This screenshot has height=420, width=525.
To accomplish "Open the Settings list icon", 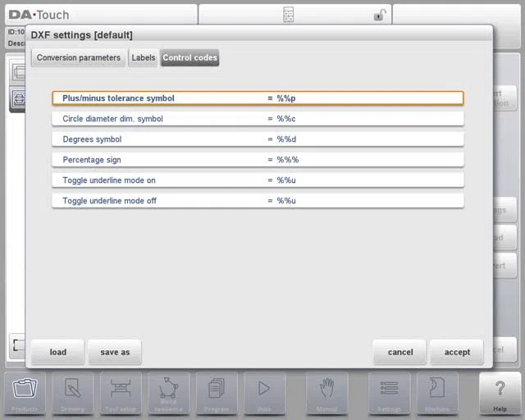I will (x=389, y=394).
